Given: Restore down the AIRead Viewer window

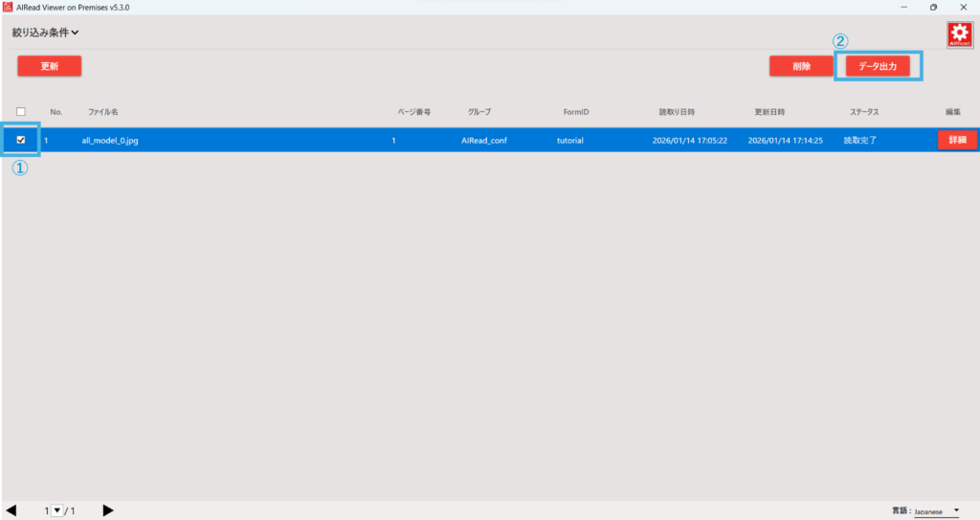Looking at the screenshot, I should pos(933,7).
